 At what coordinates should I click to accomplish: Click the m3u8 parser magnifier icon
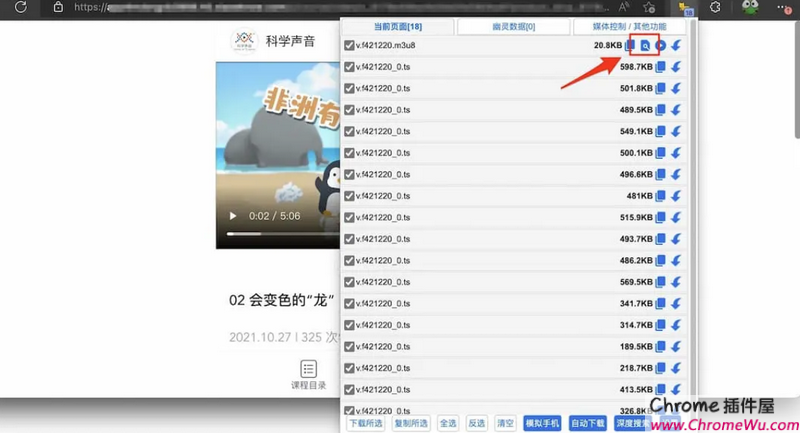[x=646, y=46]
